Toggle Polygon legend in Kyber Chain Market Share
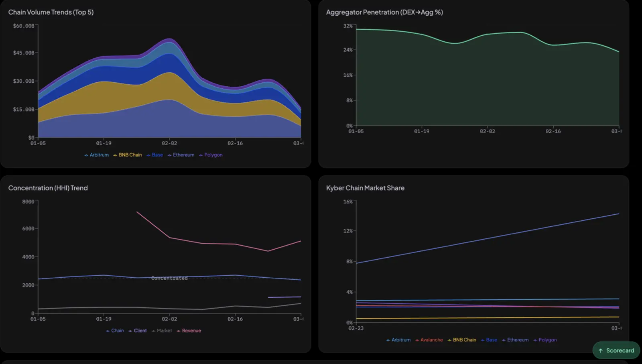This screenshot has height=364, width=642. (x=545, y=340)
